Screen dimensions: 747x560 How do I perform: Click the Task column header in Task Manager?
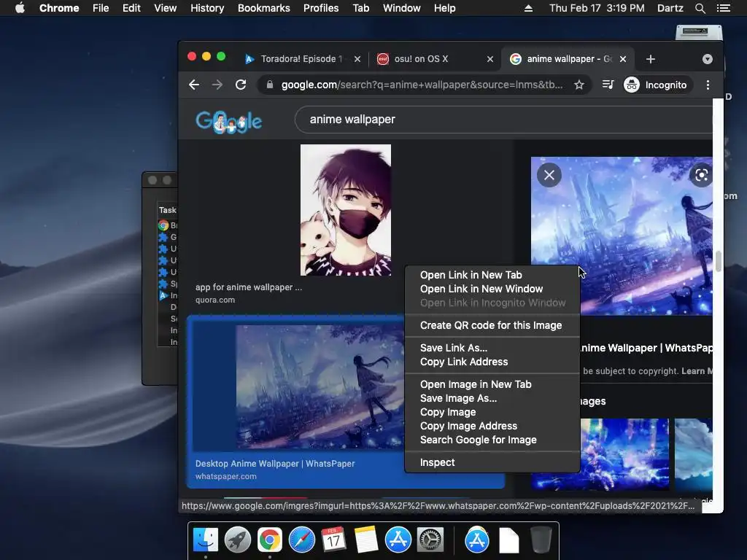167,210
